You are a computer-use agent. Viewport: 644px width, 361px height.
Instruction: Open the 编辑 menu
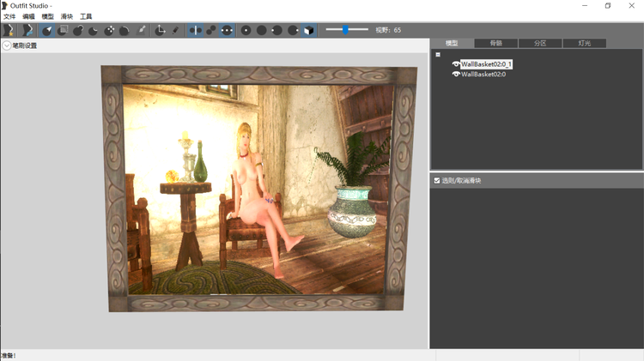pyautogui.click(x=28, y=16)
